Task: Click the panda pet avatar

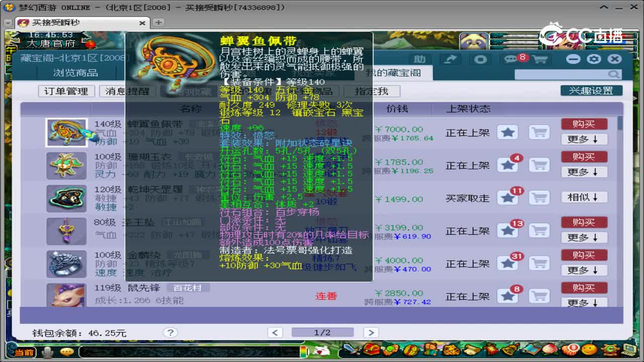Action: (473, 41)
